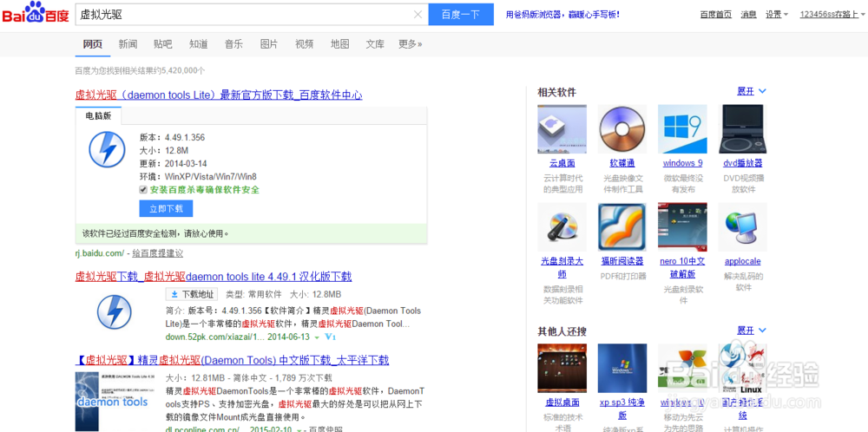
Task: Expand 相关软件 section with 展开
Action: click(x=751, y=91)
